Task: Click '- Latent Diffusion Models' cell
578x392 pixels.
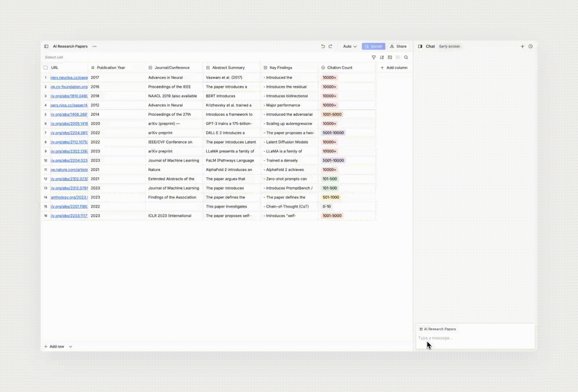Action: (x=289, y=142)
